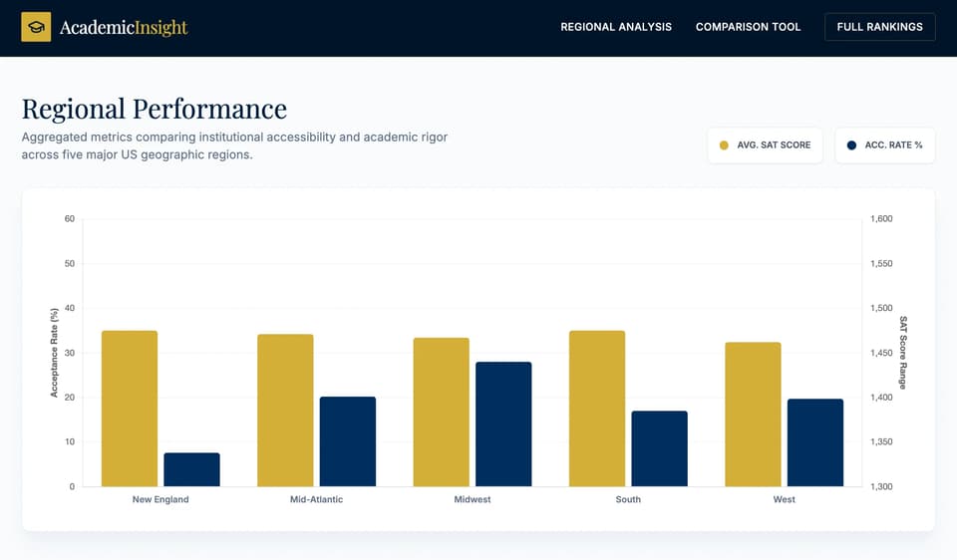Click the Regional Performance heading
This screenshot has height=560, width=957.
pos(155,110)
